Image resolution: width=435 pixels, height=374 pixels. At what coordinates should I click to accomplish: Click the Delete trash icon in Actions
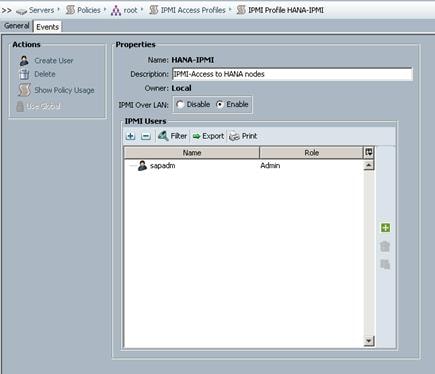(x=24, y=74)
